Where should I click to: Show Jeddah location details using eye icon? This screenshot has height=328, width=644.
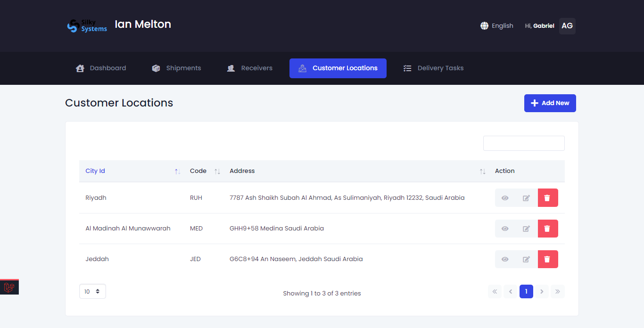point(505,259)
